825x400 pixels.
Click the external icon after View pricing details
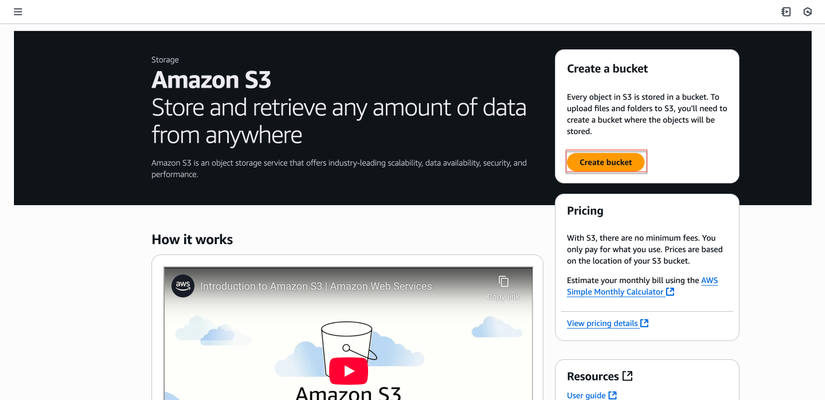click(644, 323)
